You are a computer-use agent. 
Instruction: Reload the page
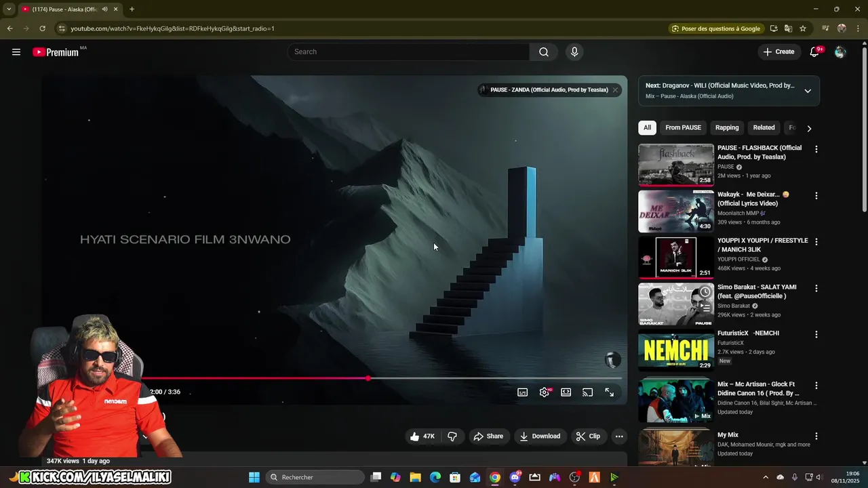point(42,28)
